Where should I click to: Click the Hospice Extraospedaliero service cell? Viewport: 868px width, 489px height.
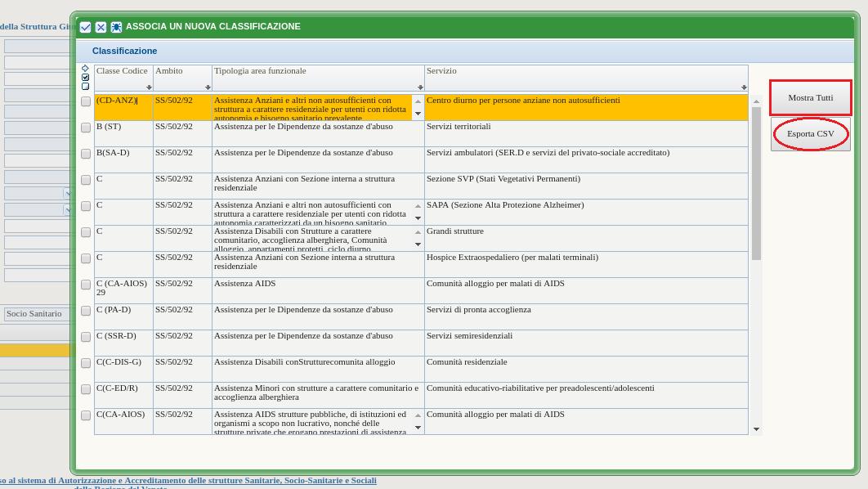pyautogui.click(x=512, y=258)
